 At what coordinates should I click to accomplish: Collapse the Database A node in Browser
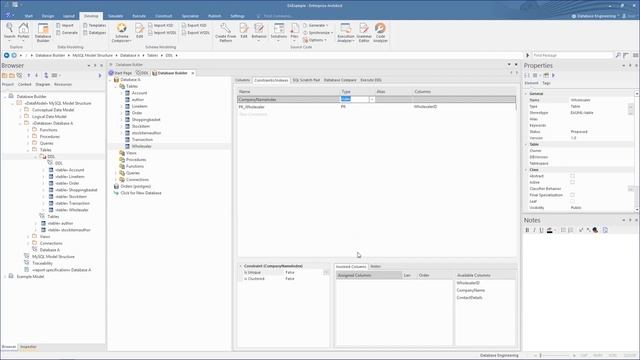(20, 123)
